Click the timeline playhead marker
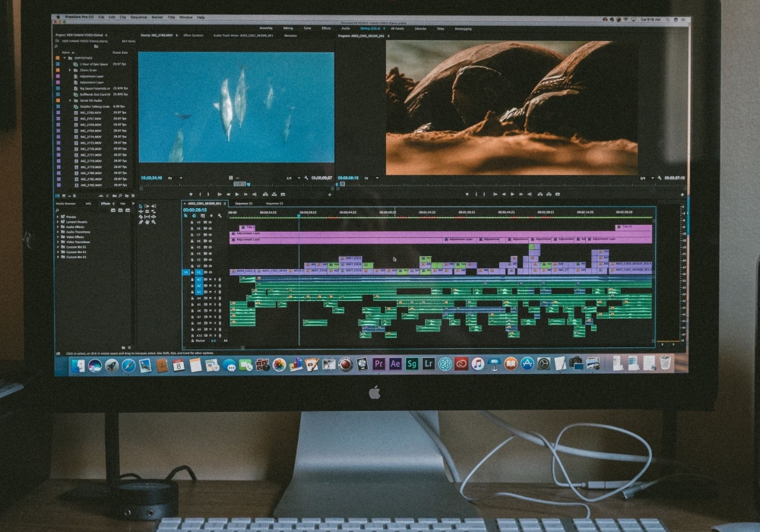Screen dimensions: 760x532 (299, 216)
